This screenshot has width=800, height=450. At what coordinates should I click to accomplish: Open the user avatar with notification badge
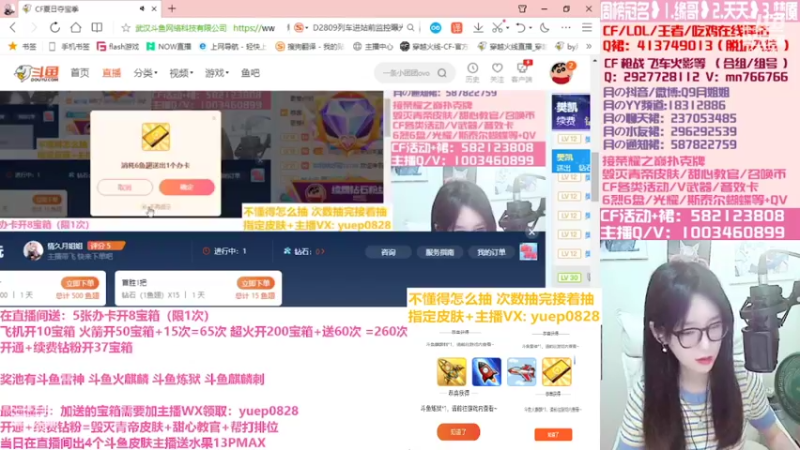point(561,73)
